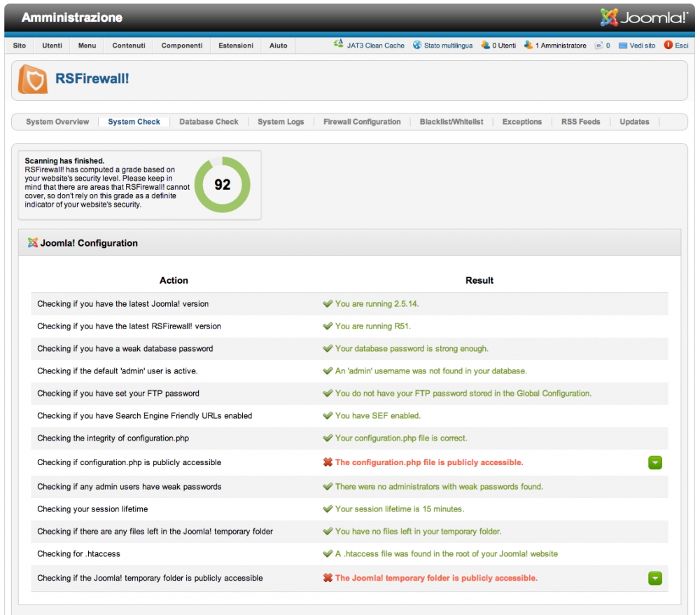Click the security grade 92 gauge
700x615 pixels.
click(x=223, y=184)
